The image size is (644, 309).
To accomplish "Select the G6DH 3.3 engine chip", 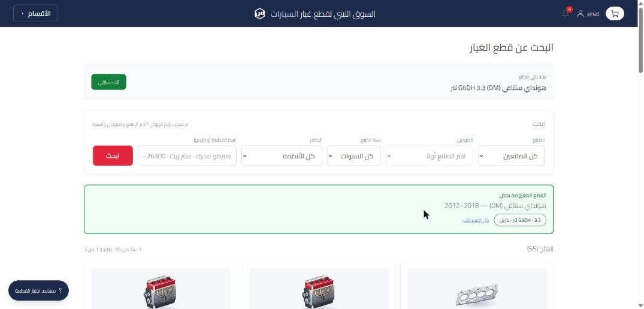I will pyautogui.click(x=520, y=220).
